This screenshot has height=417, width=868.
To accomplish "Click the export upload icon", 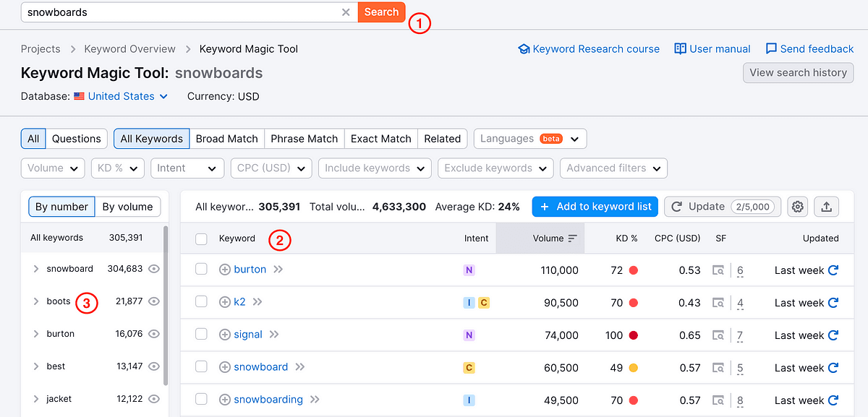I will (x=826, y=207).
